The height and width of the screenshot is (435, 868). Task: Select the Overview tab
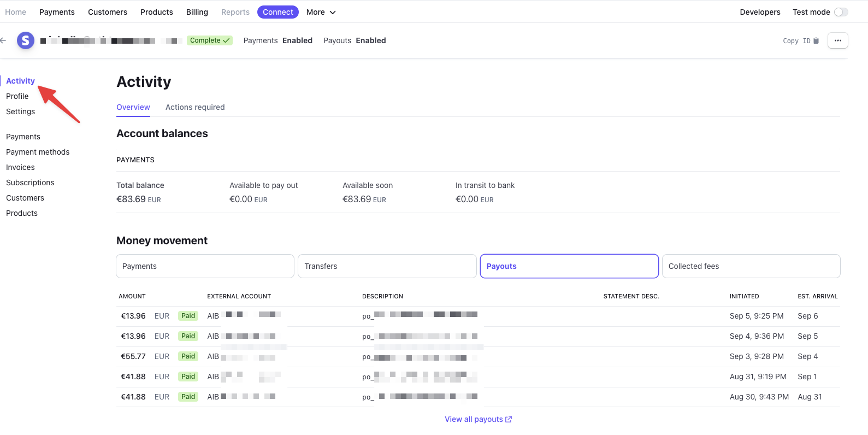pos(133,107)
